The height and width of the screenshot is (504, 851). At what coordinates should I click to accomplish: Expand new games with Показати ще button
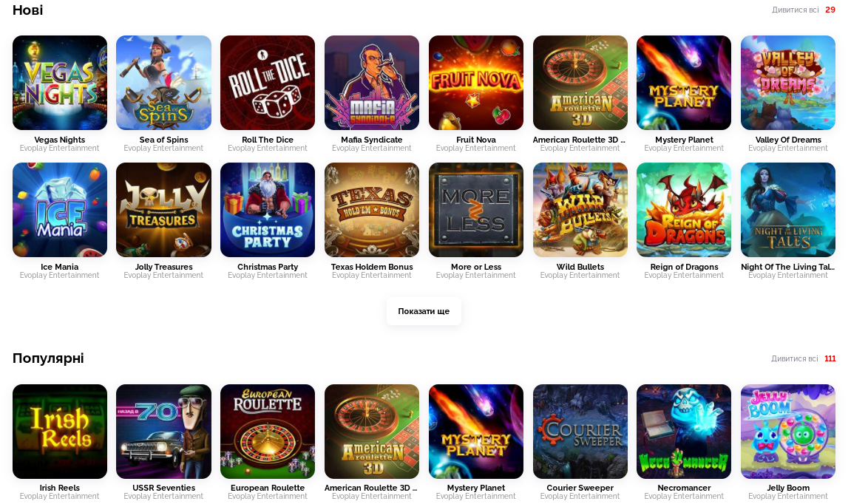pyautogui.click(x=424, y=311)
